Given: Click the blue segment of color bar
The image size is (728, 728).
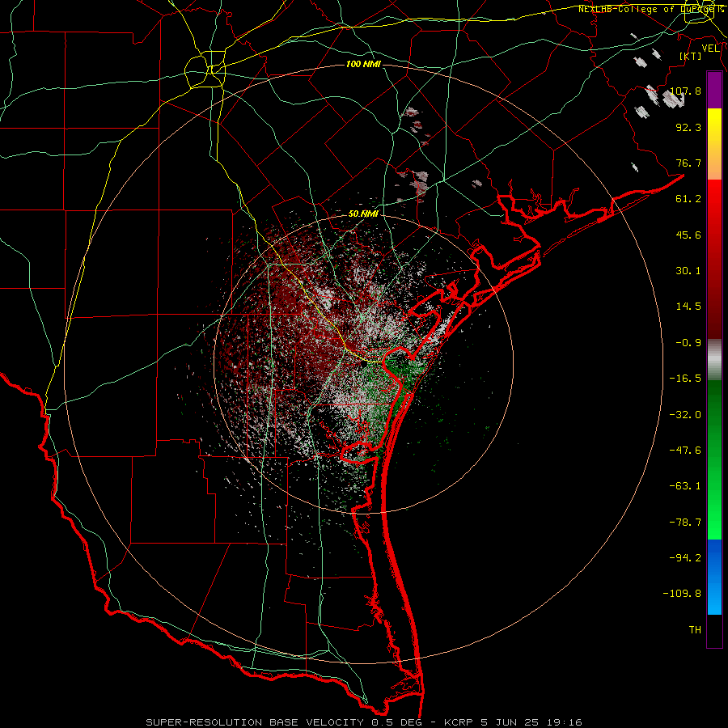Looking at the screenshot, I should tap(714, 577).
